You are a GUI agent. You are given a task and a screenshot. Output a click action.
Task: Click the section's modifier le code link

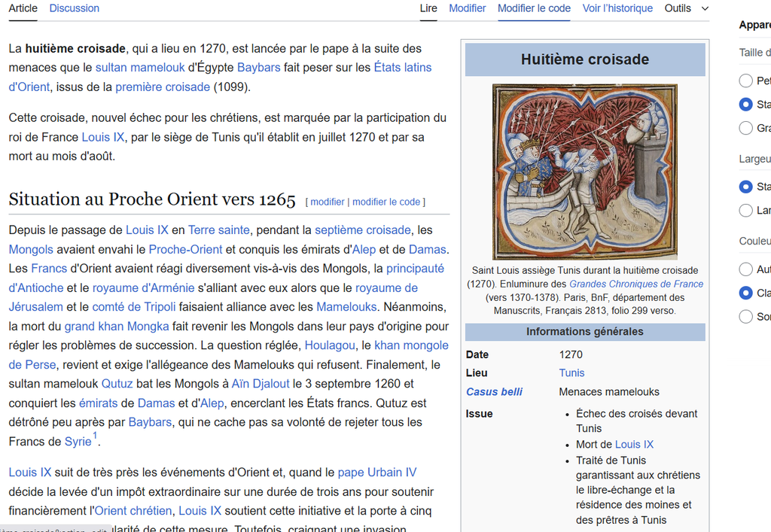coord(386,202)
